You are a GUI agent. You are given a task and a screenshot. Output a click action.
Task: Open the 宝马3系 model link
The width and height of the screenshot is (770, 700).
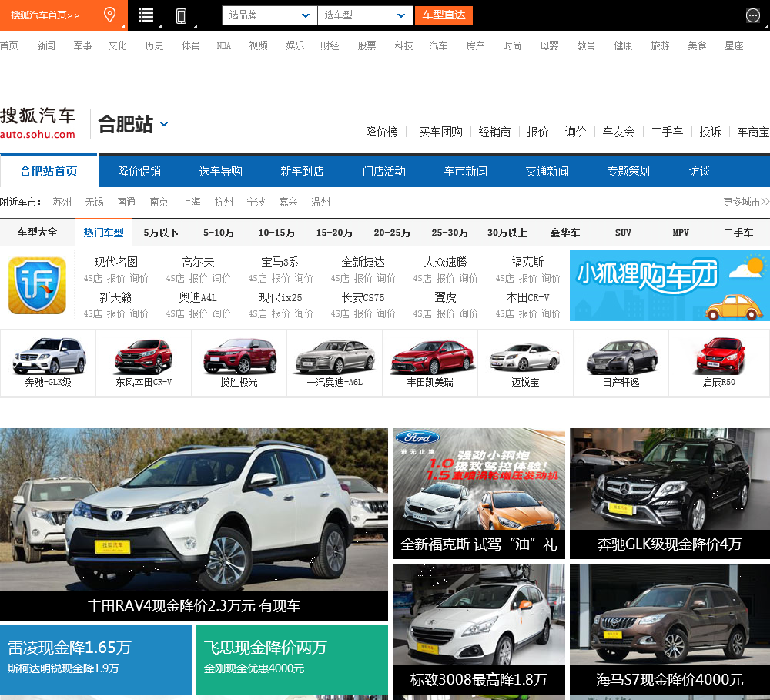[280, 262]
